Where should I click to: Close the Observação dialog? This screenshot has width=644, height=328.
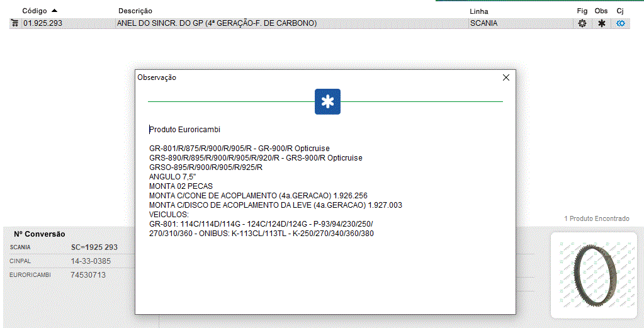pos(506,77)
